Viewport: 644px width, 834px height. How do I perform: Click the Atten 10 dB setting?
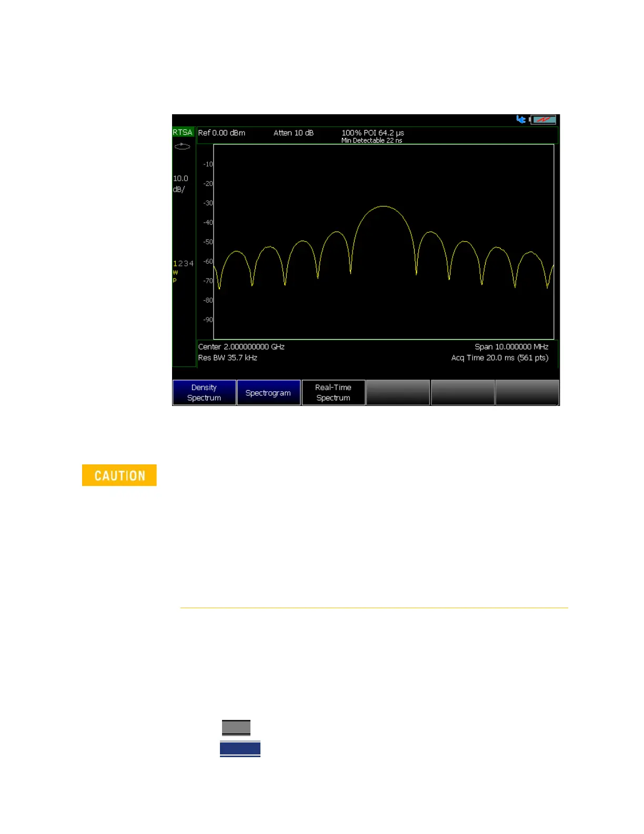pyautogui.click(x=294, y=133)
